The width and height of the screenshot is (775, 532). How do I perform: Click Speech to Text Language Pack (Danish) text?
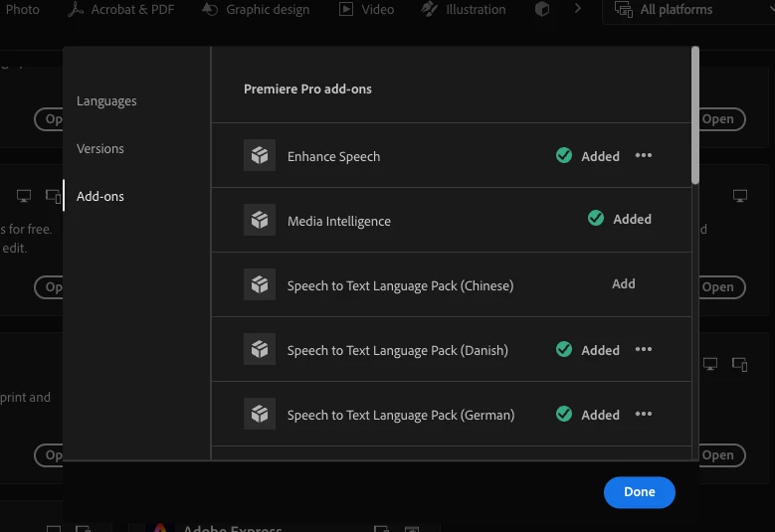(x=397, y=351)
